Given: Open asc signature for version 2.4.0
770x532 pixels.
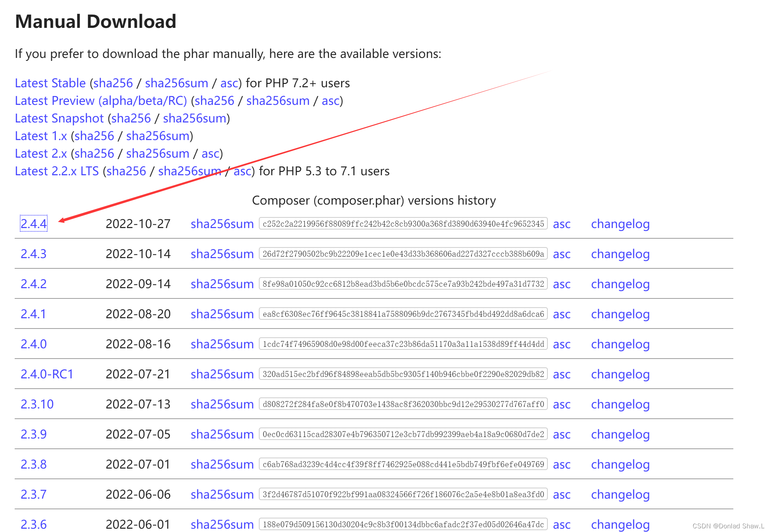Looking at the screenshot, I should [x=562, y=344].
